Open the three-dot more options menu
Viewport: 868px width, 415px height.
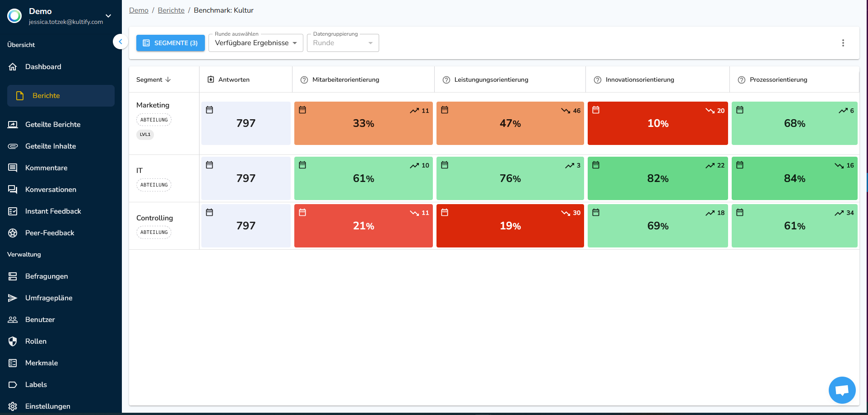(843, 43)
